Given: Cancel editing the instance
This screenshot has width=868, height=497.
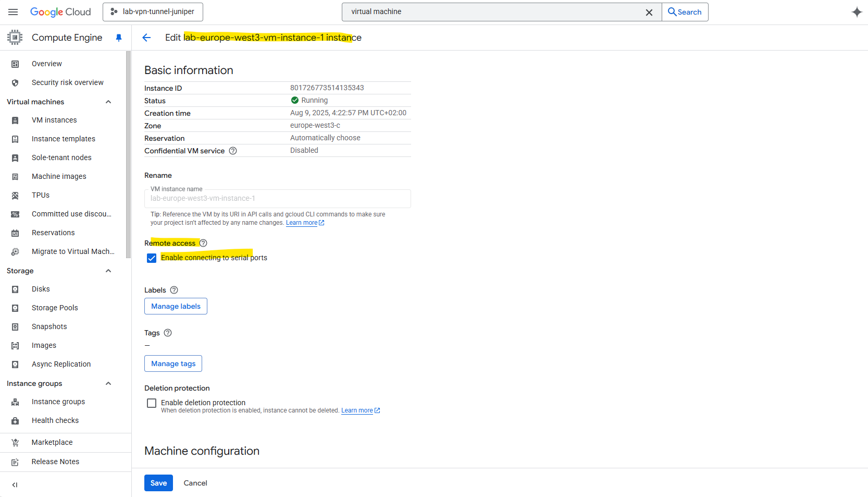Looking at the screenshot, I should (195, 483).
